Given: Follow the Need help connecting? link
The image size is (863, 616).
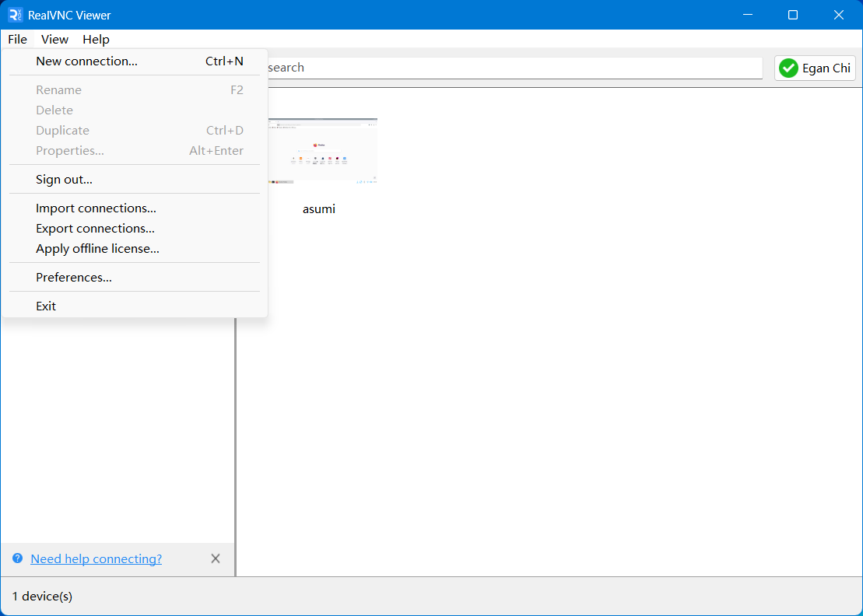Looking at the screenshot, I should (96, 558).
